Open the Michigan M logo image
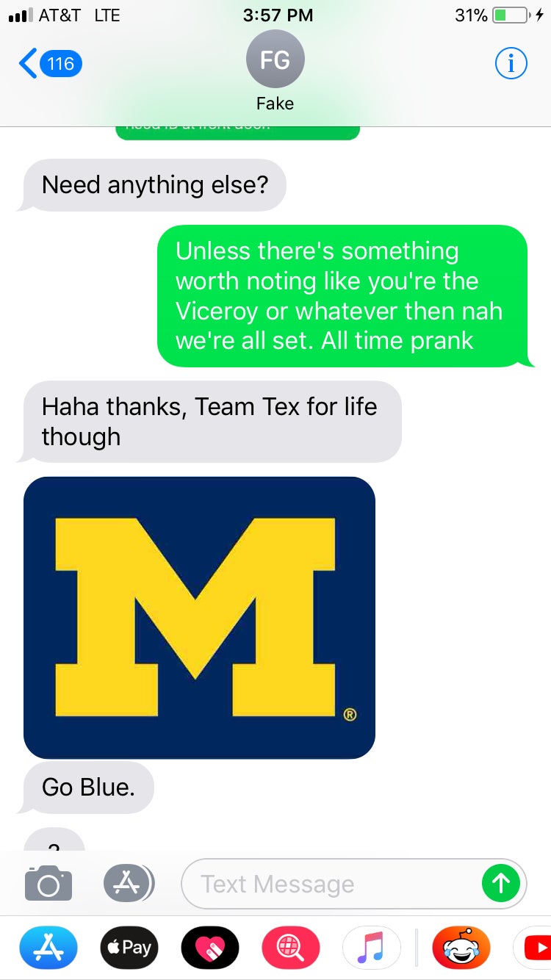Screen dimensions: 551x980 [199, 618]
